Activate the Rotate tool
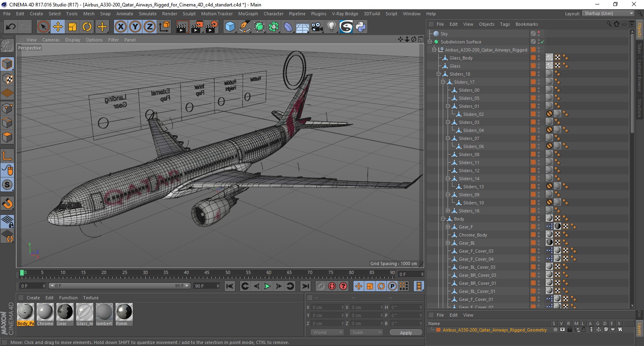The width and height of the screenshot is (644, 346). point(87,27)
